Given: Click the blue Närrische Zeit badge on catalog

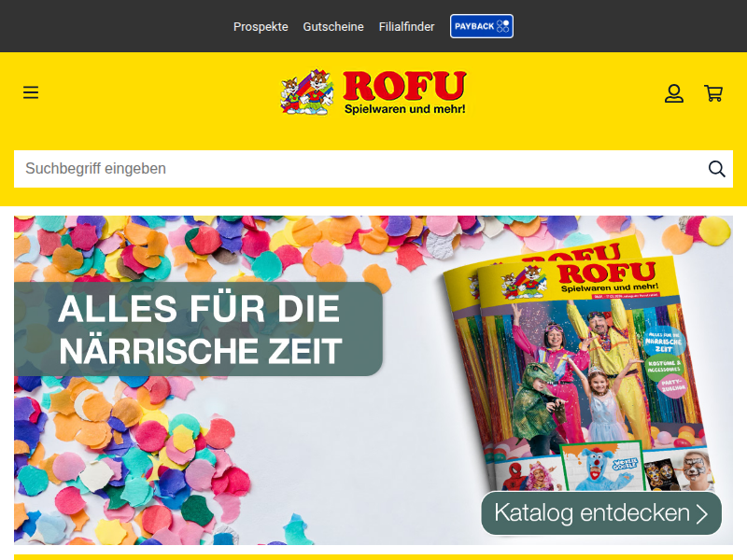Looking at the screenshot, I should (664, 342).
